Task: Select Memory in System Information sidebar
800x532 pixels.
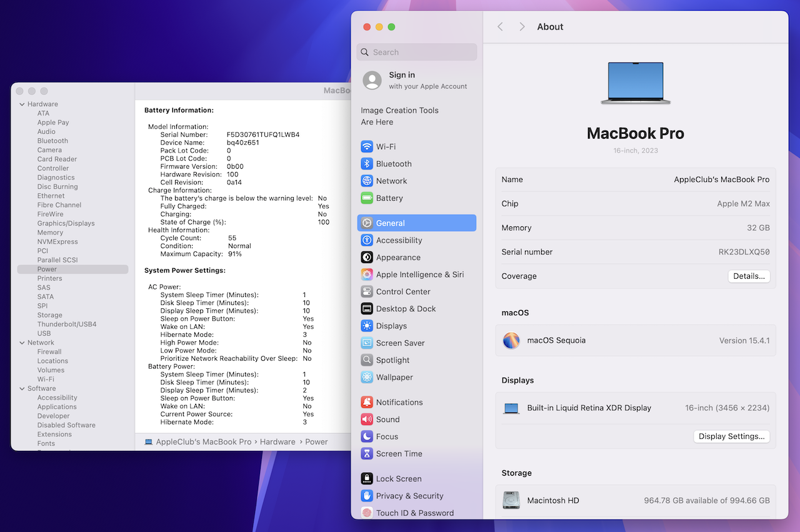Action: [50, 233]
